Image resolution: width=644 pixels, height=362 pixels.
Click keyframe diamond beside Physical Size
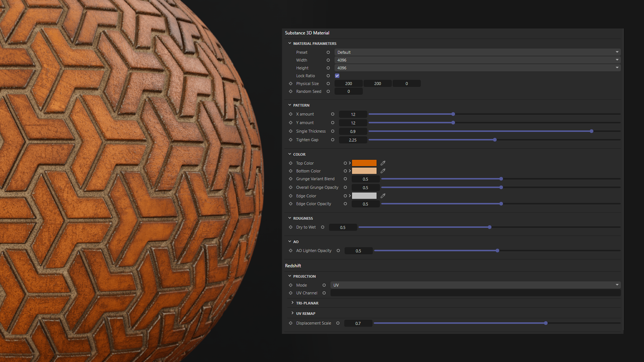tap(290, 83)
